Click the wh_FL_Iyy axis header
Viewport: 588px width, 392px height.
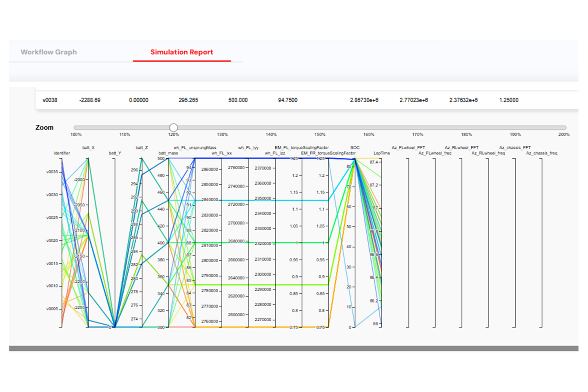click(248, 148)
